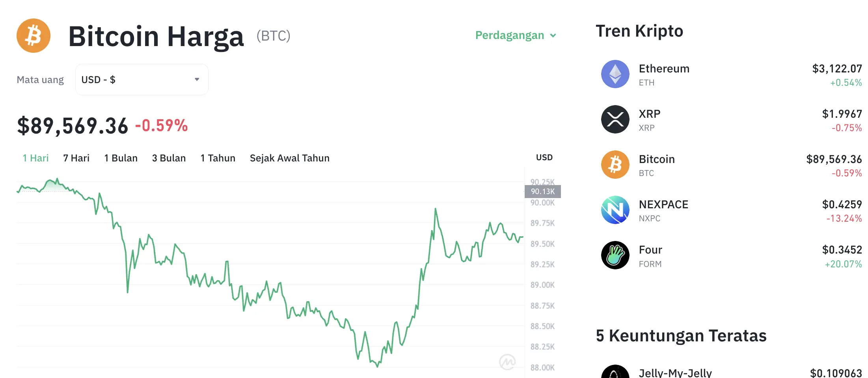
Task: Open the currency list arrow control
Action: pos(197,79)
